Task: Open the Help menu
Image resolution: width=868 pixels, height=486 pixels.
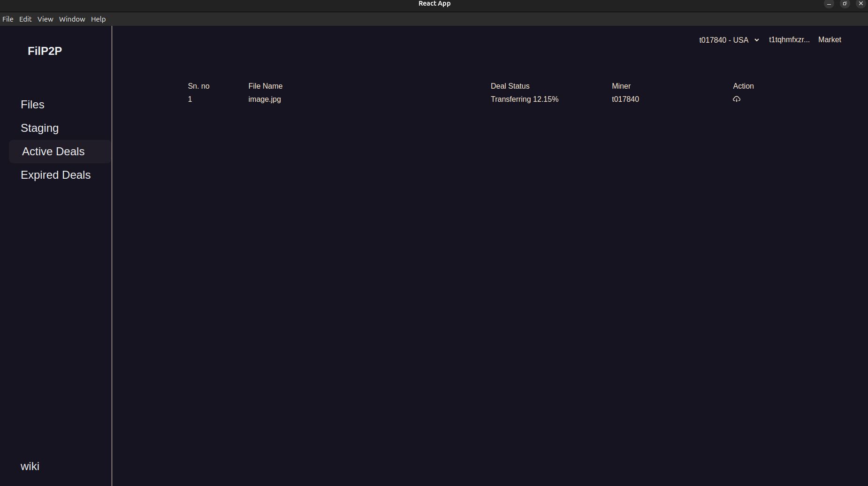Action: coord(99,19)
